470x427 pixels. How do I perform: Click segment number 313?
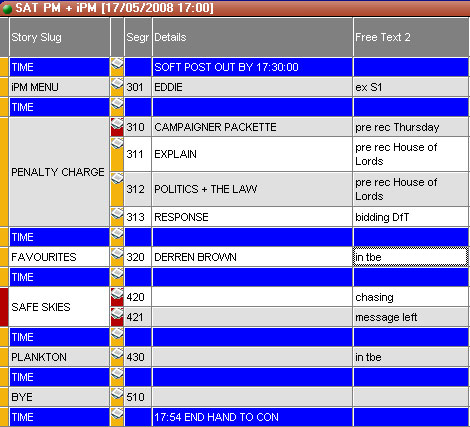[138, 217]
